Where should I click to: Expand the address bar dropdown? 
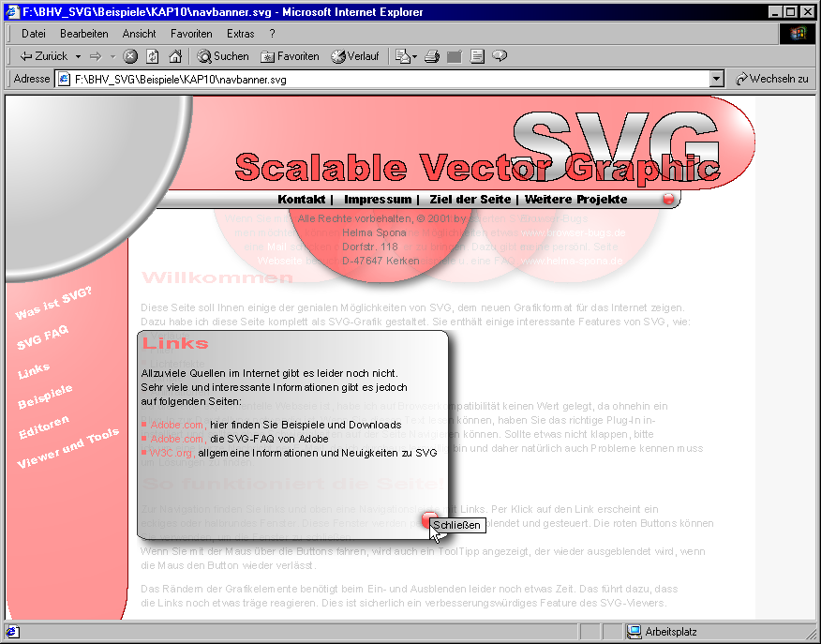(x=717, y=79)
